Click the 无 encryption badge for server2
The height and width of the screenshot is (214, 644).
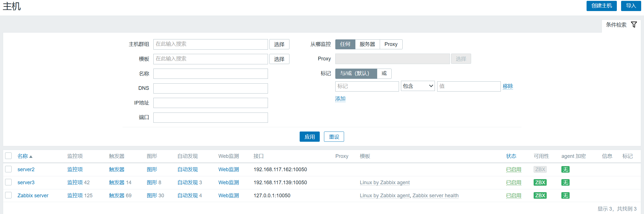click(565, 169)
